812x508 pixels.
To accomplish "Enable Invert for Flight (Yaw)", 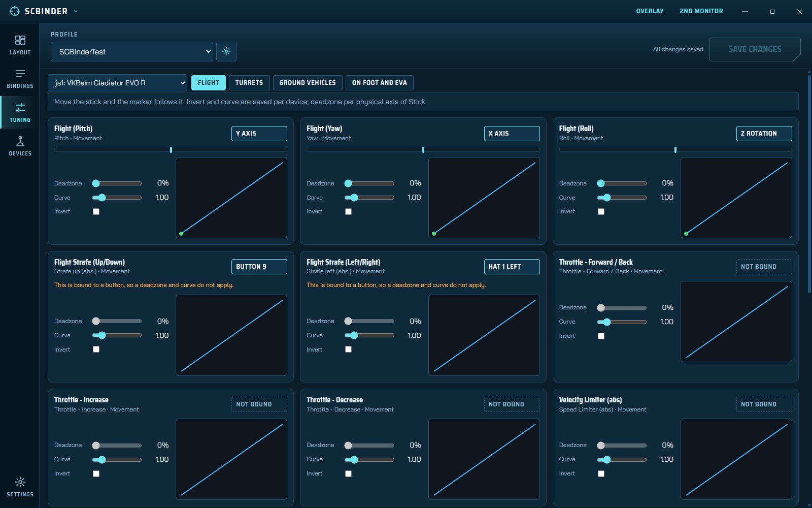I will pyautogui.click(x=348, y=212).
